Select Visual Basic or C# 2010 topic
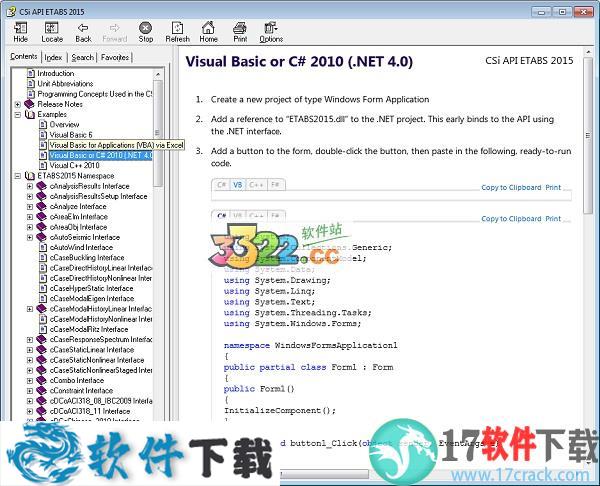Viewport: 600px width, 486px height. pos(101,155)
